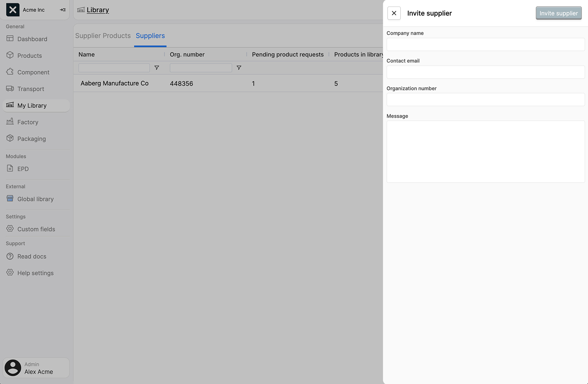
Task: Select the Suppliers tab
Action: pos(150,36)
